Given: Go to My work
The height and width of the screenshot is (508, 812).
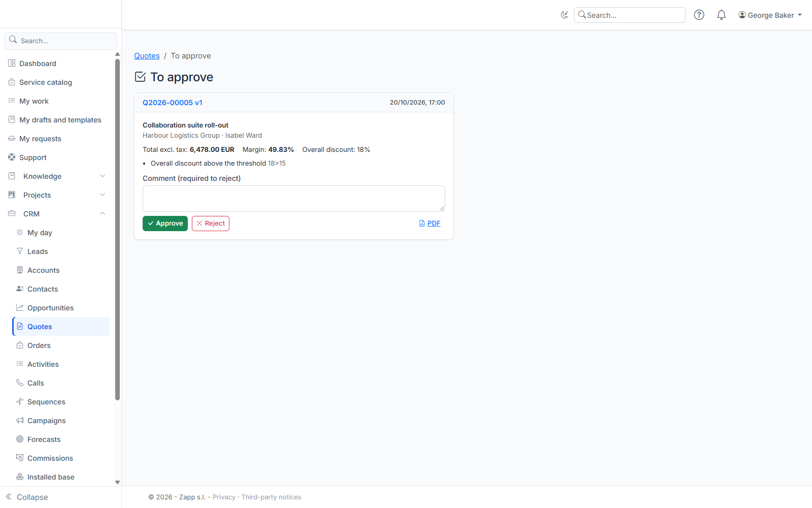Looking at the screenshot, I should click(34, 101).
